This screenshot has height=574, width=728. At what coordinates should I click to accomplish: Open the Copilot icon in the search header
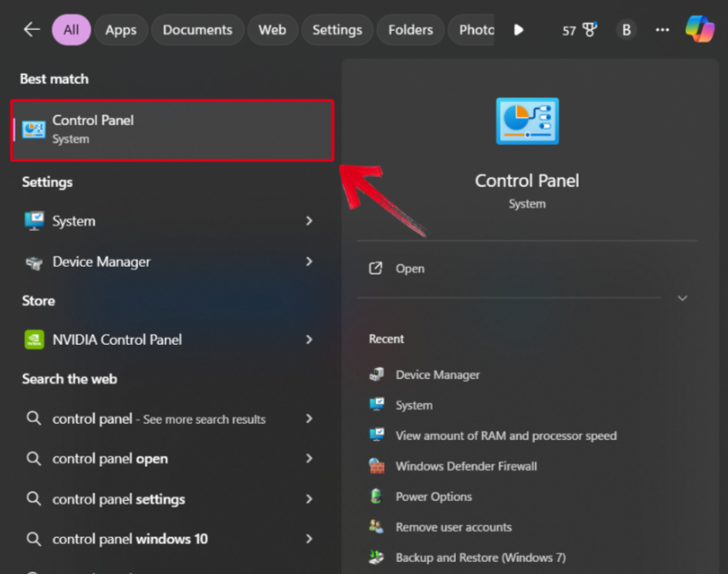click(700, 29)
